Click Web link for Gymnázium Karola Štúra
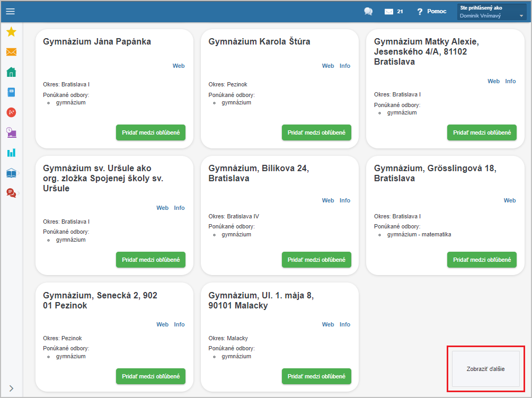 pyautogui.click(x=328, y=66)
